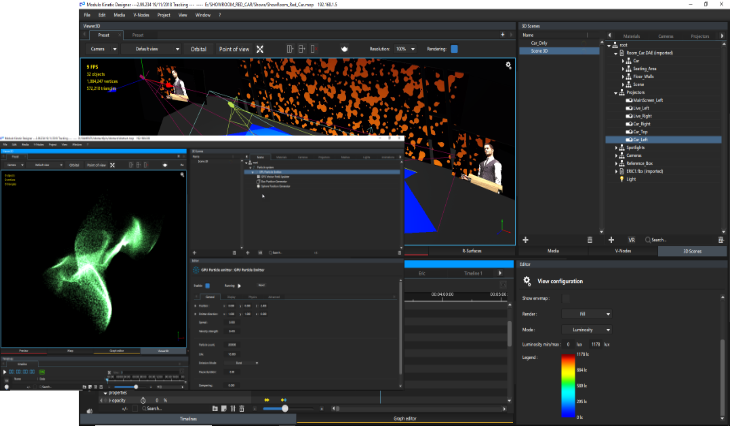Toggle the Enable checkbox in GPU Particle emitter
Screen dimensions: 730x426
pos(208,285)
